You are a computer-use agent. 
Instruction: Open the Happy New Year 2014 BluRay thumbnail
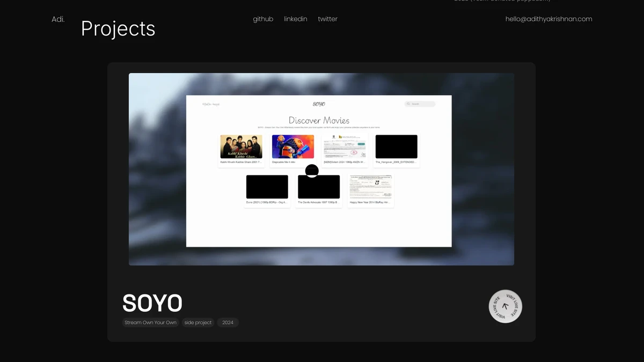coord(370,187)
